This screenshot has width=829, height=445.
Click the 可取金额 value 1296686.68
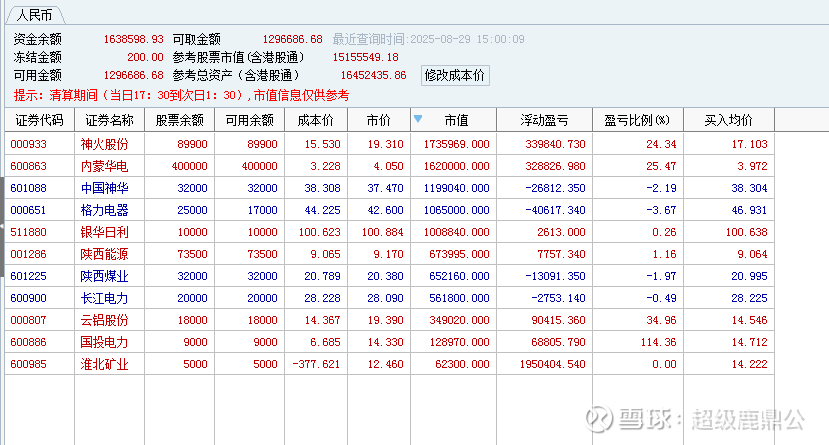click(292, 39)
